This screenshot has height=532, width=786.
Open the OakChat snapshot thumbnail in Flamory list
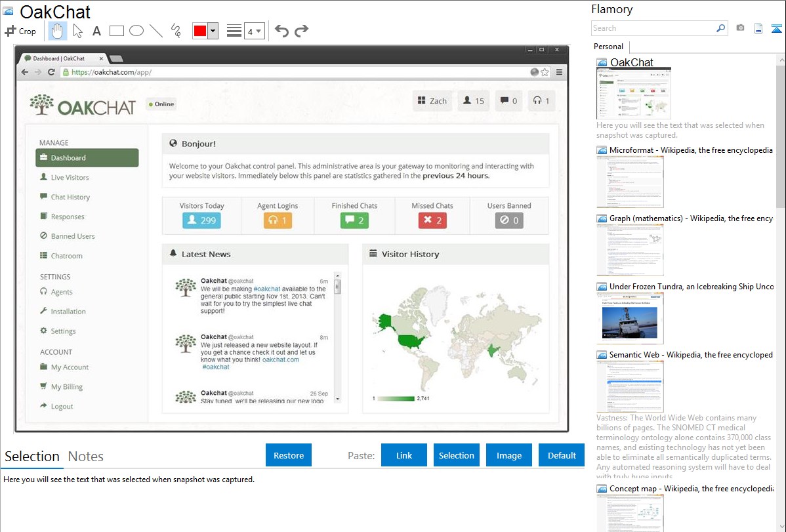(634, 94)
